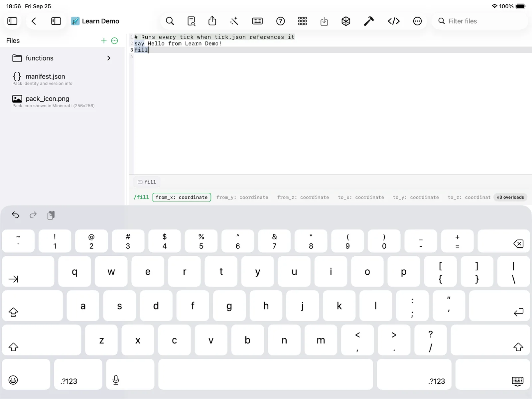Viewport: 532px width, 399px height.
Task: Open find-in-document icon
Action: pos(192,21)
